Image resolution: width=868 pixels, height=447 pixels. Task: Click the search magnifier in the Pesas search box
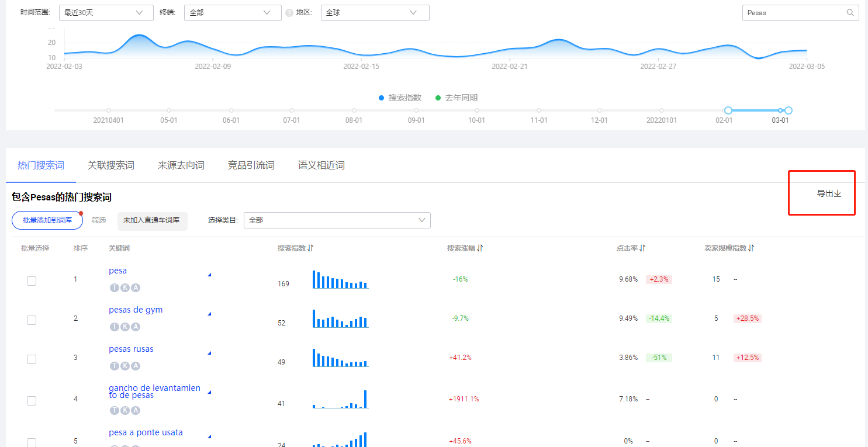click(x=850, y=12)
